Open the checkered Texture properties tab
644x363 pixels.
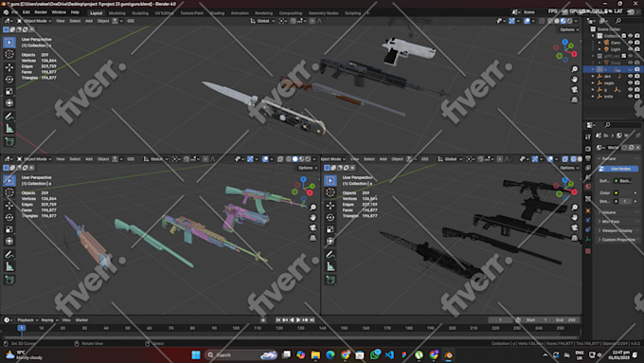click(x=588, y=251)
